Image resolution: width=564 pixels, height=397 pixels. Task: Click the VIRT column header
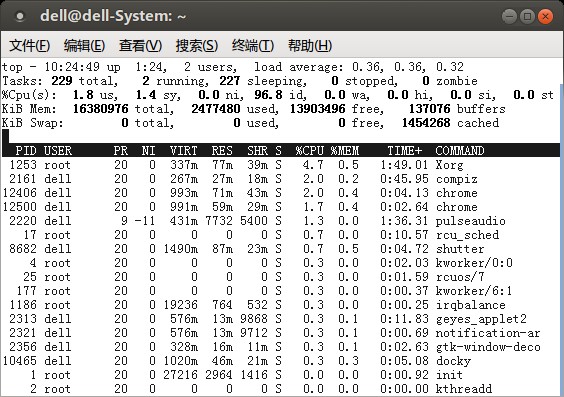coord(184,150)
